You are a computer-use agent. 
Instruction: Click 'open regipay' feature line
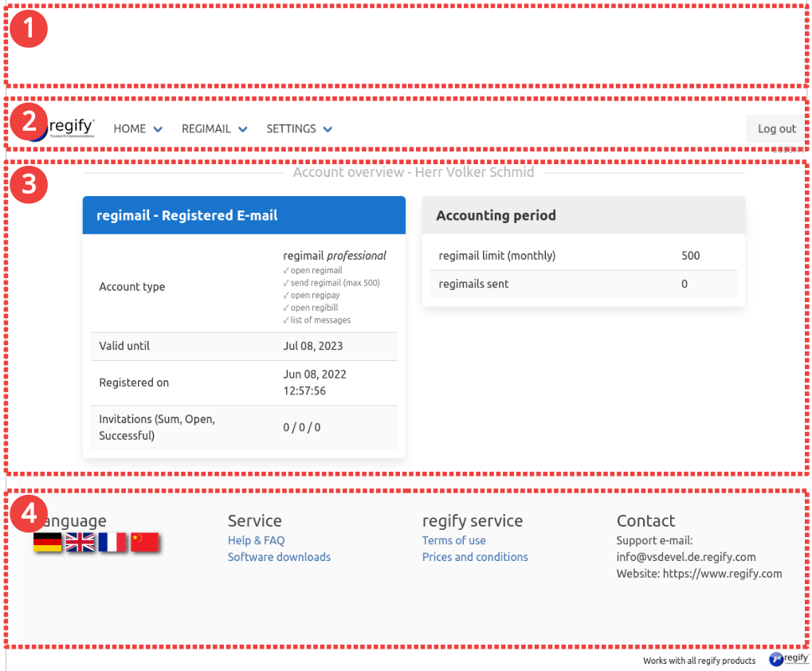[x=312, y=295]
